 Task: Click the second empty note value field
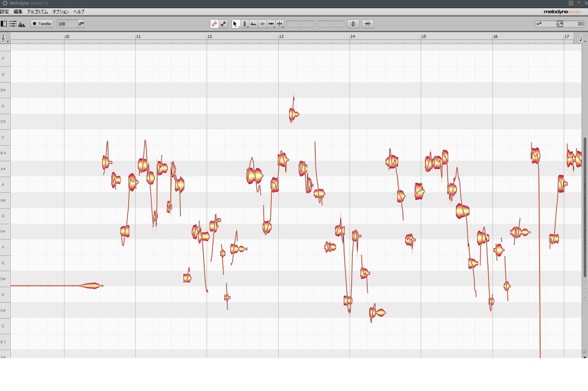(x=331, y=24)
